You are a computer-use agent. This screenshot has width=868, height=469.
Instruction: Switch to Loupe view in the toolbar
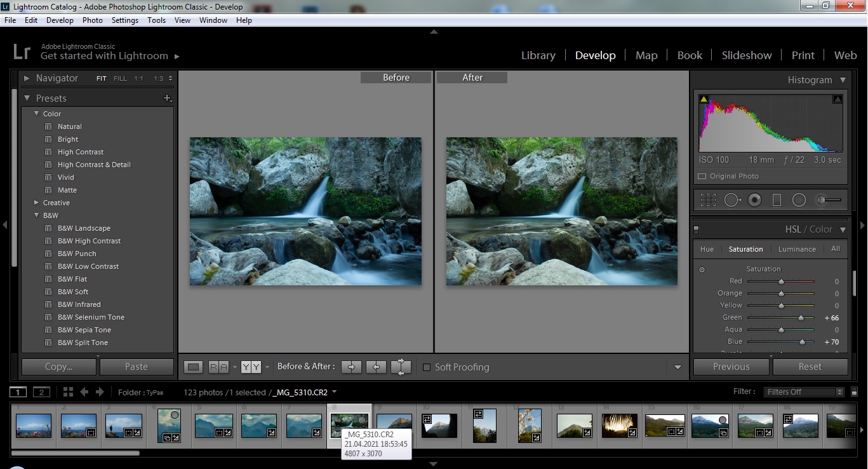[x=194, y=367]
